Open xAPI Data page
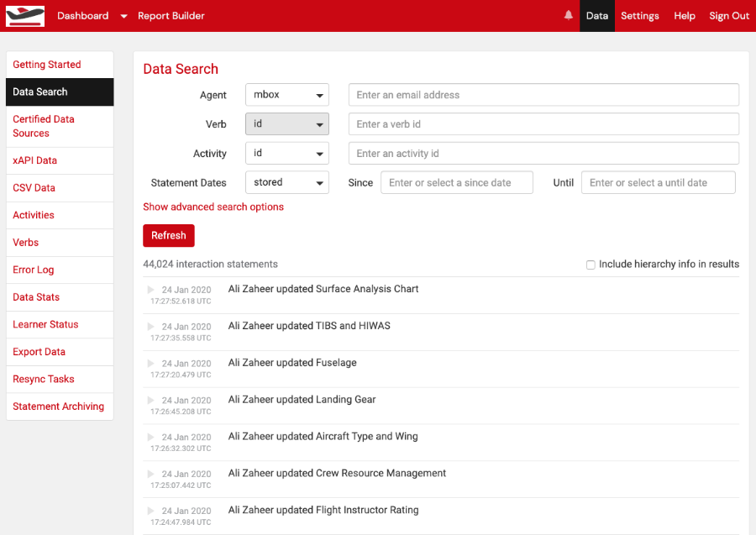756x535 pixels. point(60,160)
